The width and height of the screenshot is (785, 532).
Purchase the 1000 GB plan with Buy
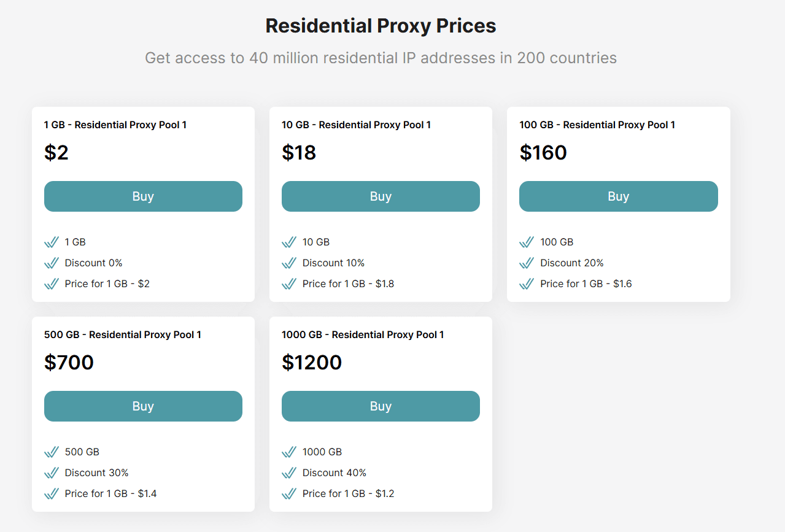point(381,406)
